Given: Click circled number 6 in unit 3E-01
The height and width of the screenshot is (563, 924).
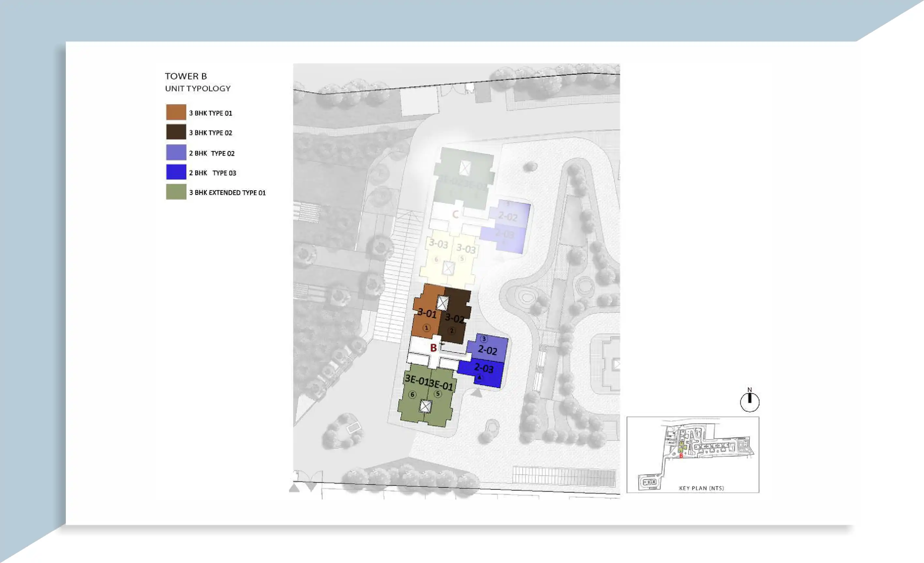Looking at the screenshot, I should [412, 394].
